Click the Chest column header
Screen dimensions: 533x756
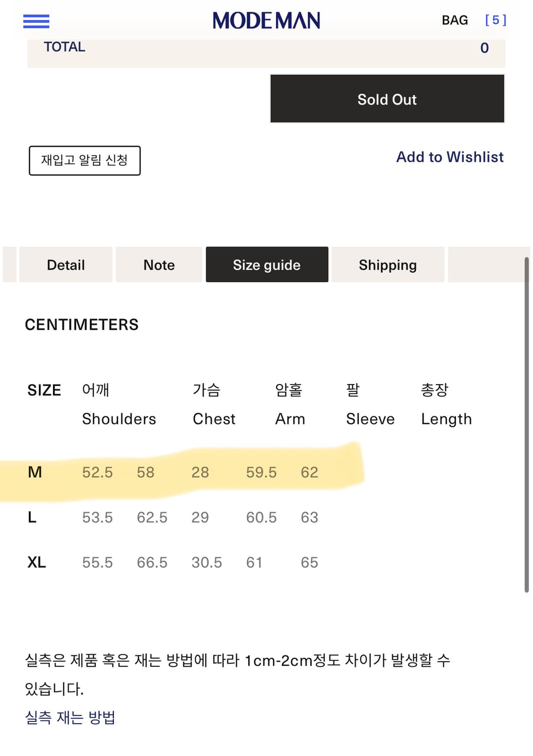[x=214, y=419]
